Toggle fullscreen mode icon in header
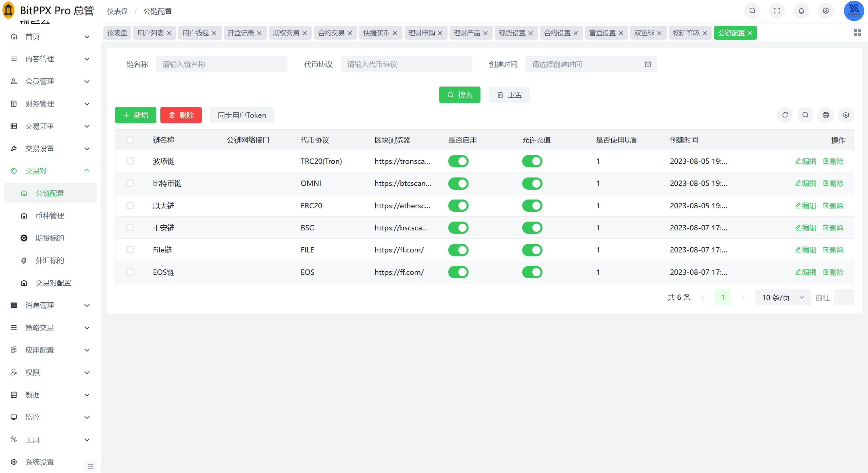Image resolution: width=868 pixels, height=473 pixels. (x=776, y=11)
